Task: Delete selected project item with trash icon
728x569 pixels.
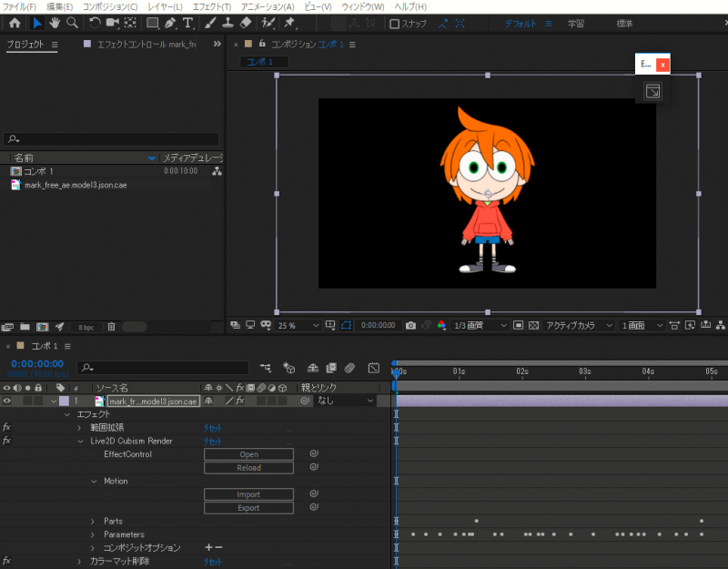Action: (111, 327)
